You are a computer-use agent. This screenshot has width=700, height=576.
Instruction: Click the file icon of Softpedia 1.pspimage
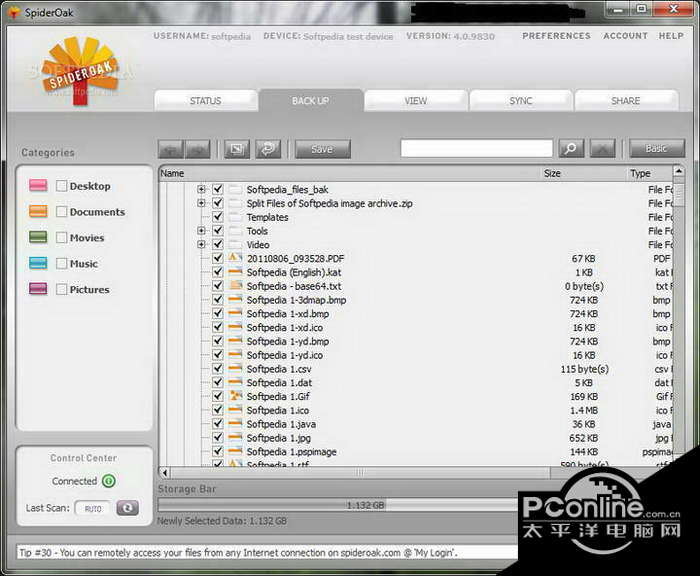point(235,451)
